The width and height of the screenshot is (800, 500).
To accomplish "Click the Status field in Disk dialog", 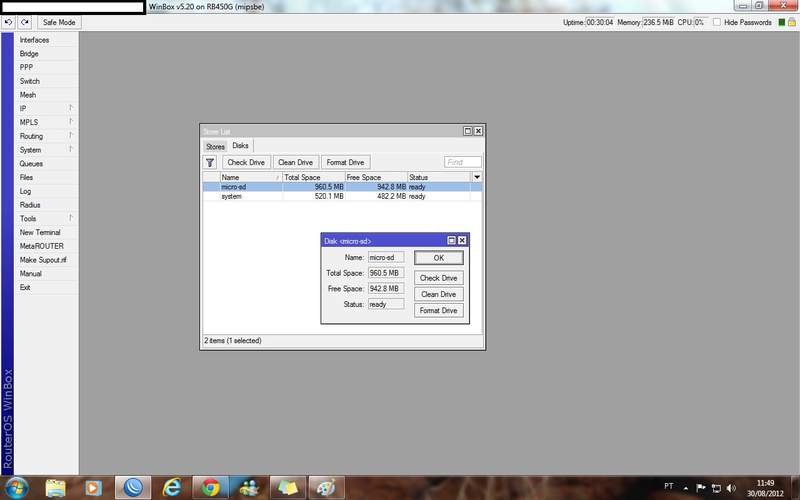I will pyautogui.click(x=386, y=305).
